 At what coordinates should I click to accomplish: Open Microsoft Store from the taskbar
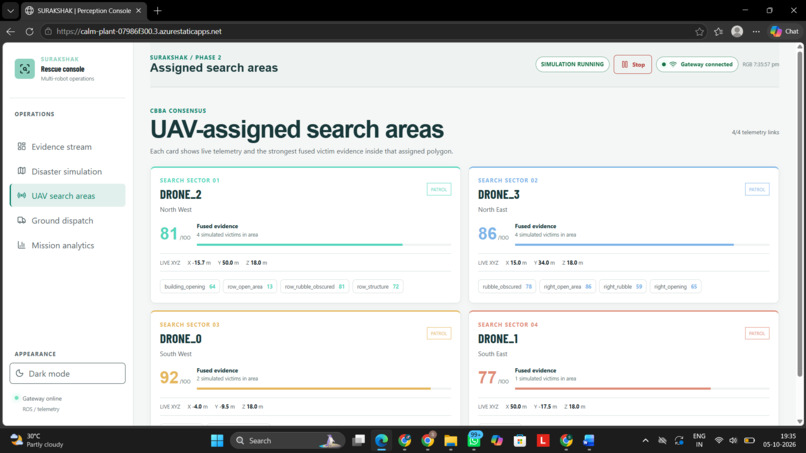point(520,441)
